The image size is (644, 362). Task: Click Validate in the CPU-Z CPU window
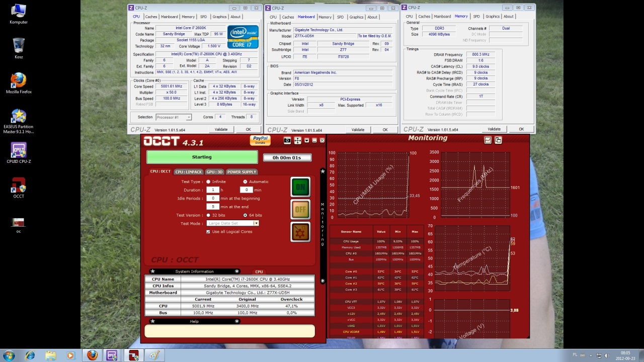221,129
